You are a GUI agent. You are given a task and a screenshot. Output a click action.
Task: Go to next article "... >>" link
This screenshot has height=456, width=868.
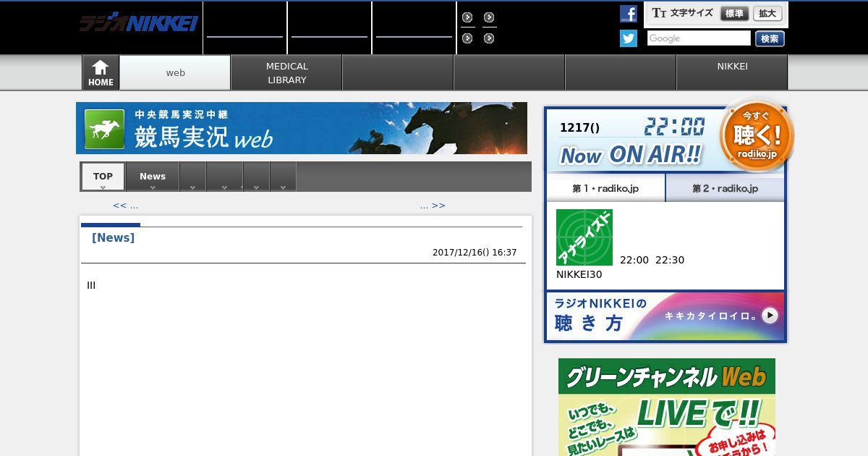point(433,206)
